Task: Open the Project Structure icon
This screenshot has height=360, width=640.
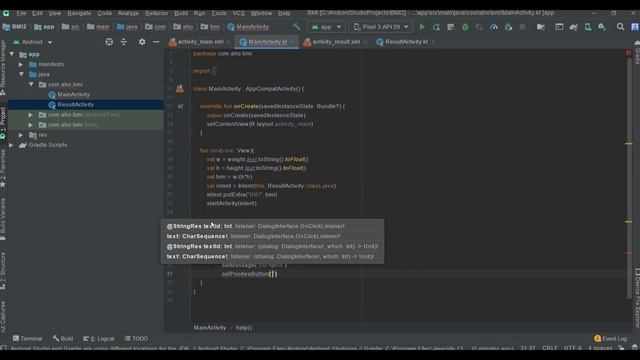Action: [x=541, y=27]
